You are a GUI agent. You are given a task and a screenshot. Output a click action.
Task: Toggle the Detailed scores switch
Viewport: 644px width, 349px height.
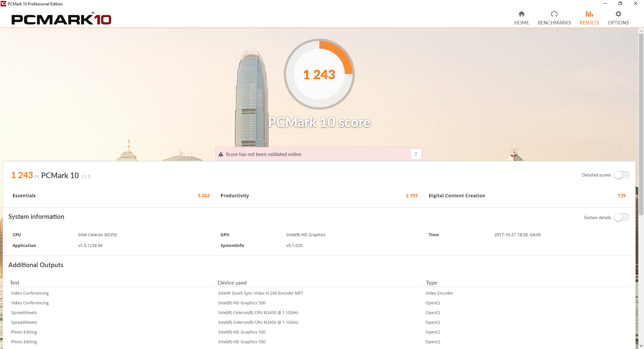[622, 175]
